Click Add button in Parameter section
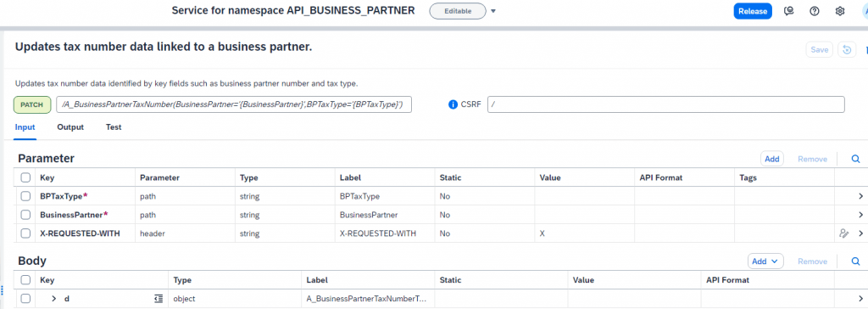 click(x=771, y=159)
